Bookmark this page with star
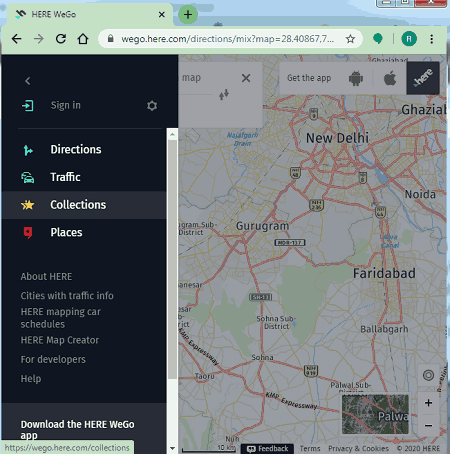This screenshot has width=450, height=454. [x=350, y=39]
